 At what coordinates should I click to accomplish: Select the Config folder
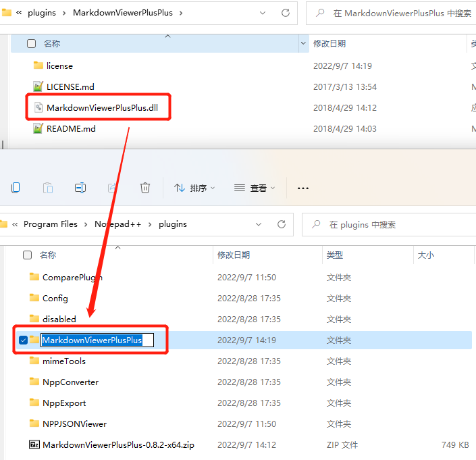(x=55, y=298)
